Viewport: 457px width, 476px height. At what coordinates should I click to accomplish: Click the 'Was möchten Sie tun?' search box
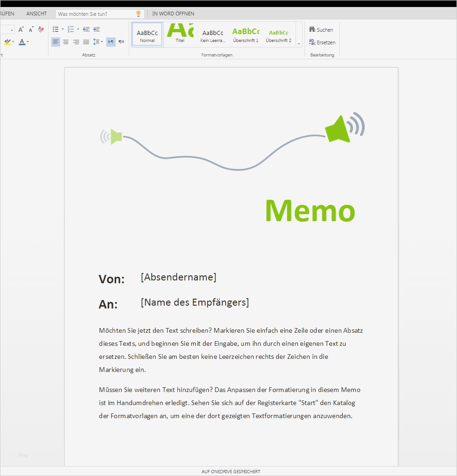(x=100, y=14)
